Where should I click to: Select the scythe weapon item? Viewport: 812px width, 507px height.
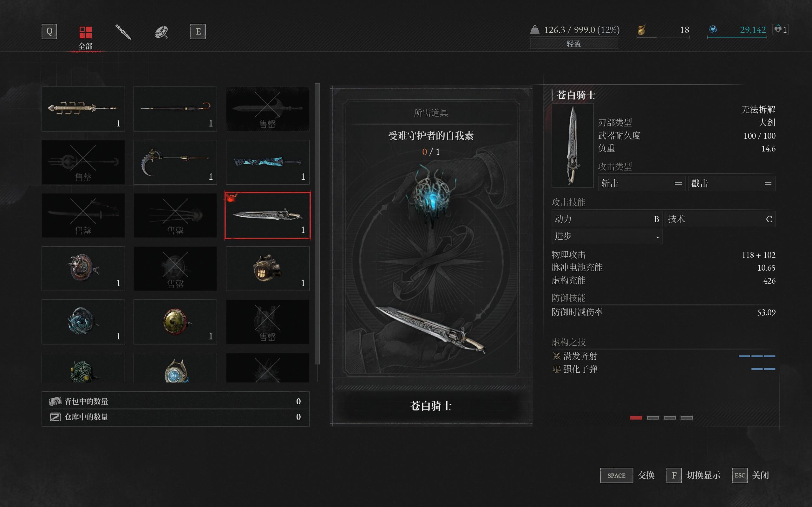tap(175, 162)
